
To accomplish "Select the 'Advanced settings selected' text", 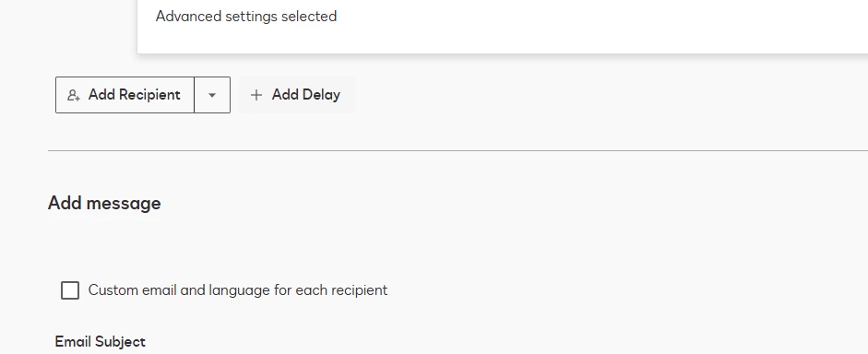I will [x=246, y=16].
